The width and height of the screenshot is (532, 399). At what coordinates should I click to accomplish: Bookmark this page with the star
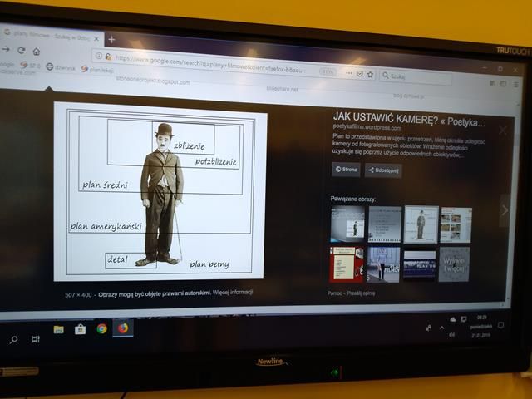click(370, 74)
